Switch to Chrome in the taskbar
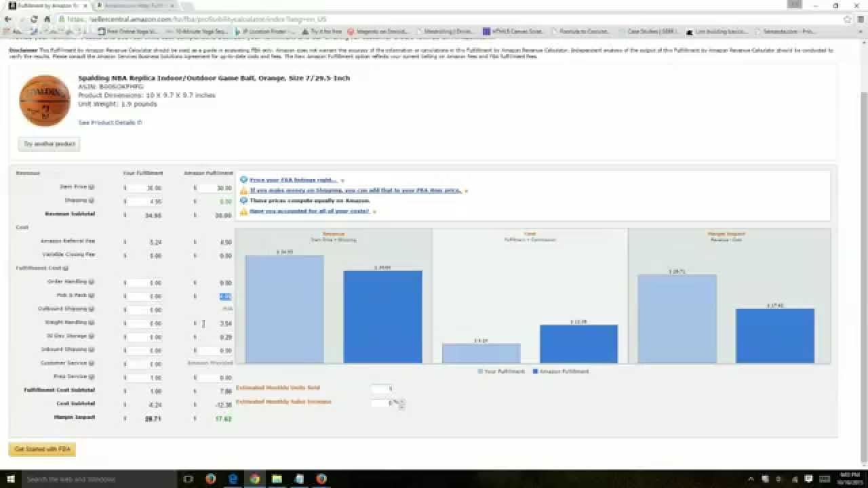This screenshot has width=868, height=488. [x=254, y=479]
